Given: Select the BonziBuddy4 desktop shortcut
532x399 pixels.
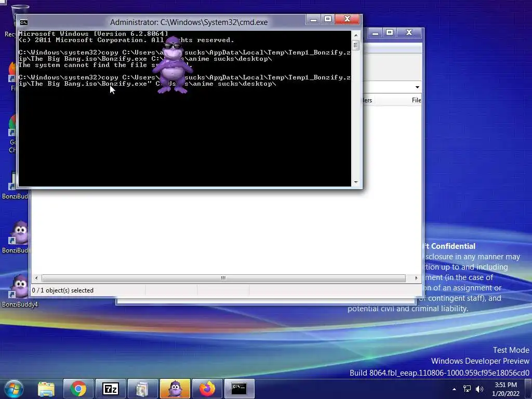Looking at the screenshot, I should click(19, 291).
